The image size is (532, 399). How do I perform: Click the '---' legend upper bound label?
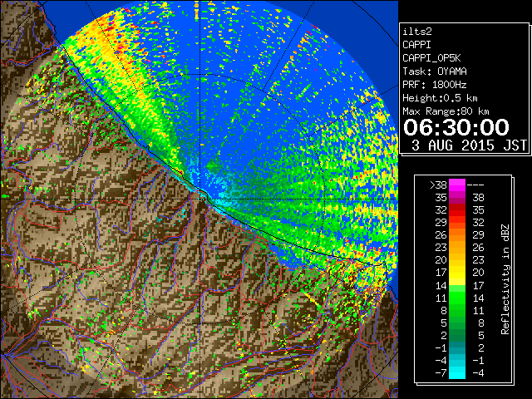(x=475, y=185)
